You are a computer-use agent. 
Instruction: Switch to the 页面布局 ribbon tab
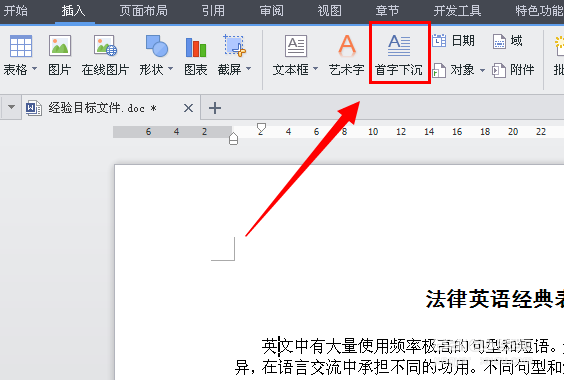[144, 11]
